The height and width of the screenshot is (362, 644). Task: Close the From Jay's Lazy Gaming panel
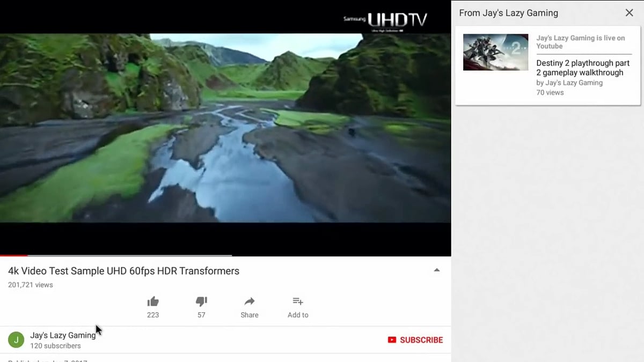click(x=629, y=13)
